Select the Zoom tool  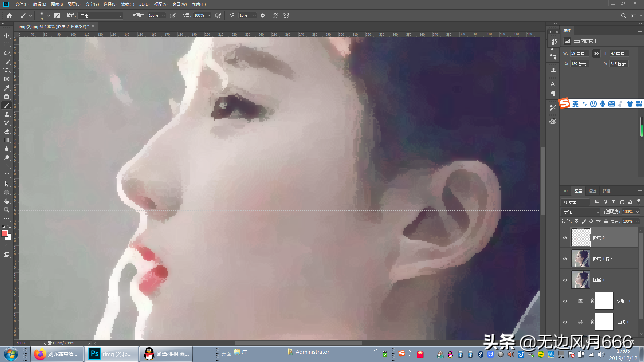tap(7, 210)
